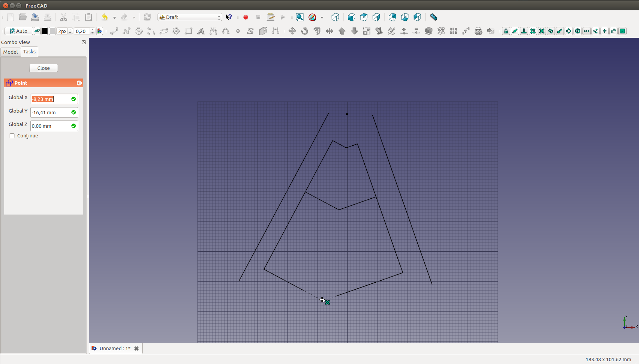Activate the Move tool
639x364 pixels.
point(292,31)
